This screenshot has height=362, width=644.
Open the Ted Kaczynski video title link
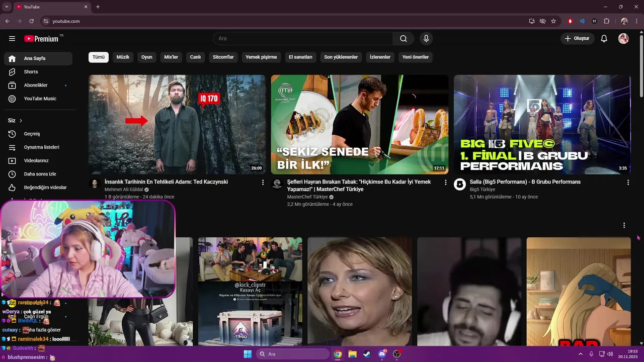[166, 182]
